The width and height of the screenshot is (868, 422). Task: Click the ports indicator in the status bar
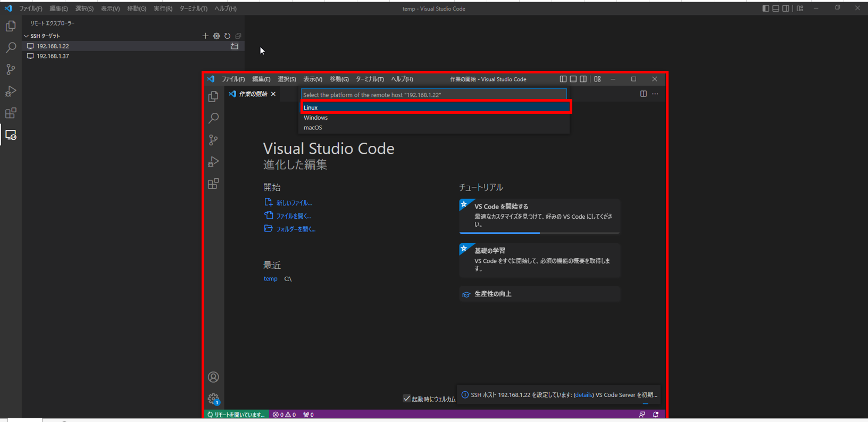click(x=308, y=415)
